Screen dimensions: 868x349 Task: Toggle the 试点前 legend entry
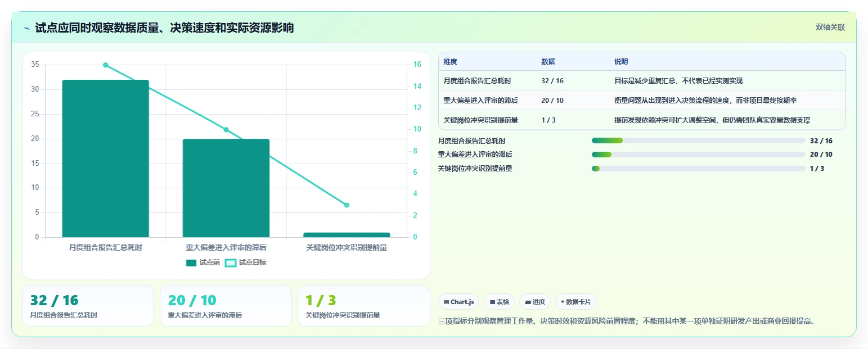[203, 262]
